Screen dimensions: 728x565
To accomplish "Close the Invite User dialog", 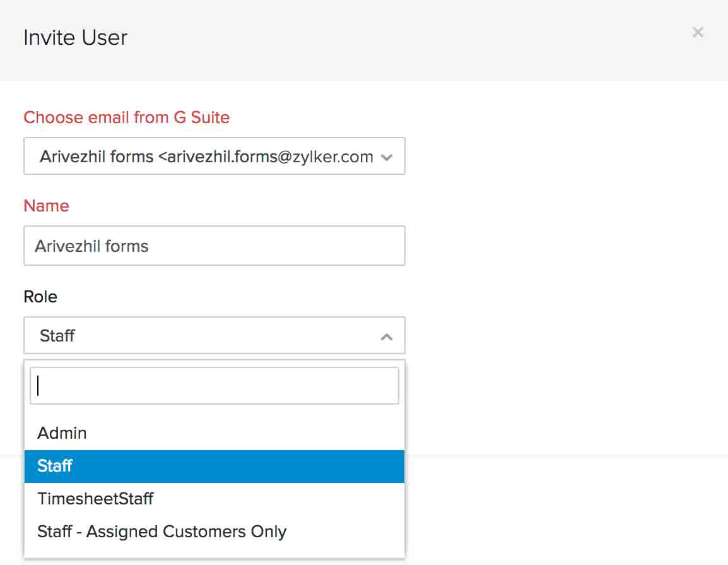I will point(697,32).
